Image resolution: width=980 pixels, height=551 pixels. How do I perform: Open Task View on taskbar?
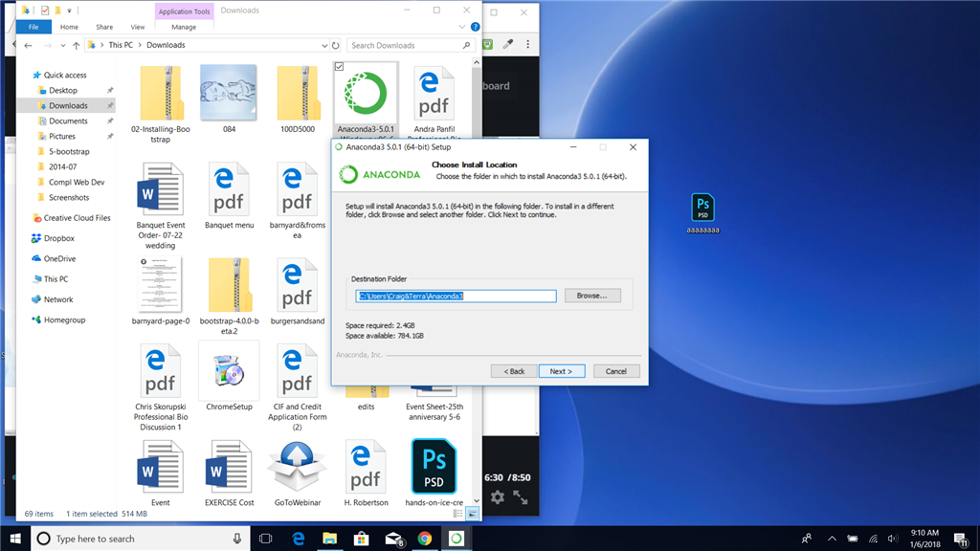266,539
